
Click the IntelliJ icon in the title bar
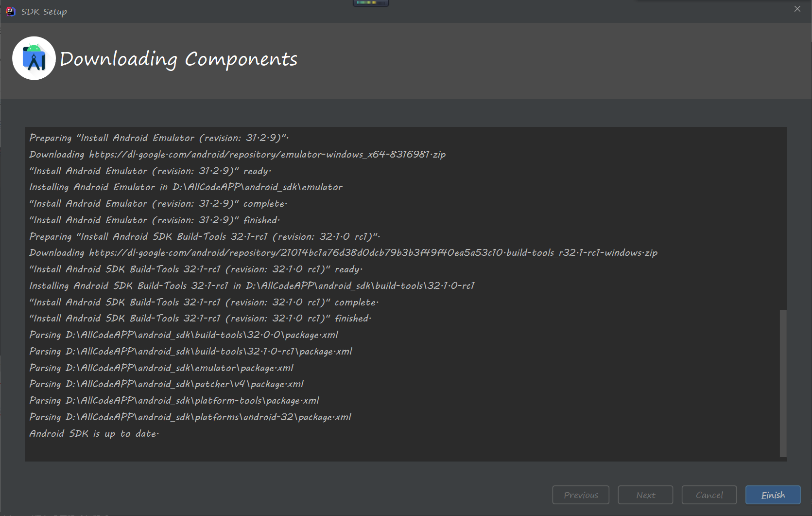(x=10, y=11)
